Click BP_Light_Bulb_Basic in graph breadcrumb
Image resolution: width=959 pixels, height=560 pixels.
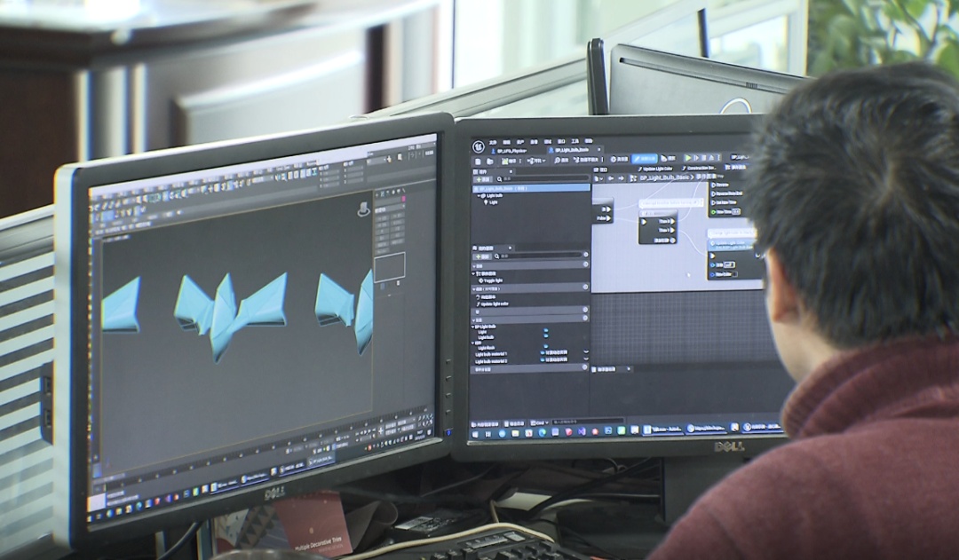click(x=663, y=177)
